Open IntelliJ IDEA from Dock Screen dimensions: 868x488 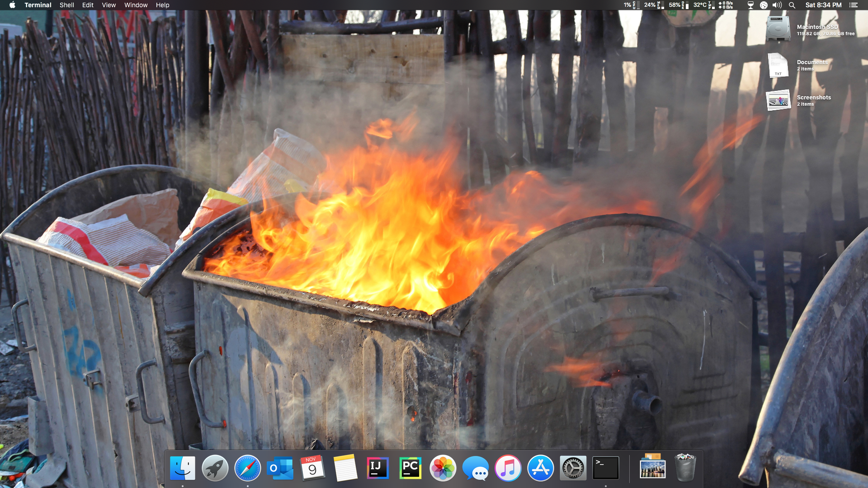377,468
